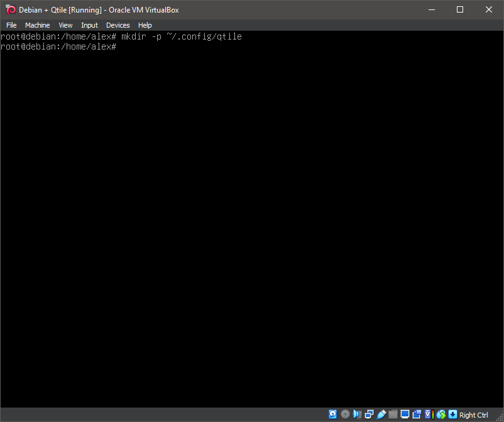Image resolution: width=504 pixels, height=422 pixels.
Task: Expand the File menu
Action: pos(11,25)
